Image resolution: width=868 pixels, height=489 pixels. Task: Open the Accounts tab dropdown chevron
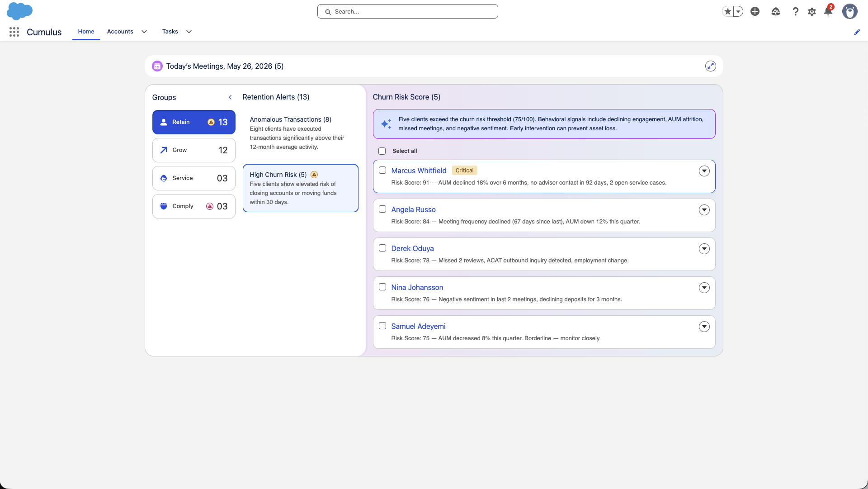click(x=144, y=32)
